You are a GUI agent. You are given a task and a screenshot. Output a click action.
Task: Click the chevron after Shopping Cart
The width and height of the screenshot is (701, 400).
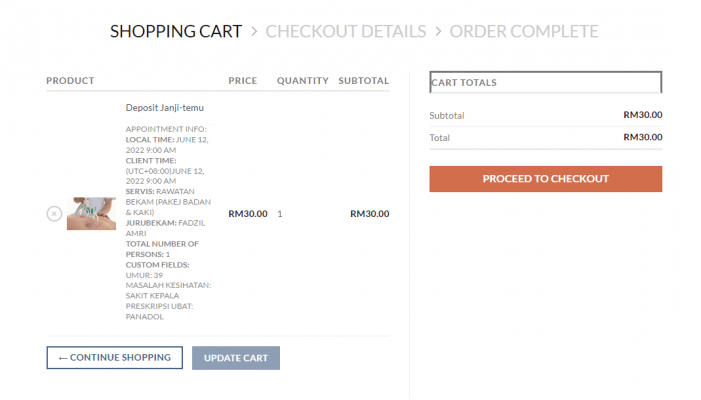point(254,31)
